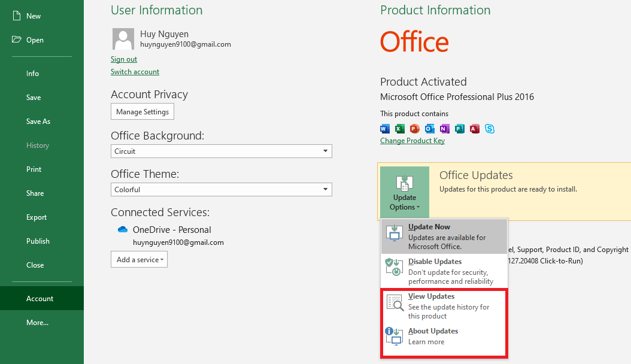This screenshot has height=364, width=631.
Task: Click the Change Product Key link
Action: coord(412,141)
